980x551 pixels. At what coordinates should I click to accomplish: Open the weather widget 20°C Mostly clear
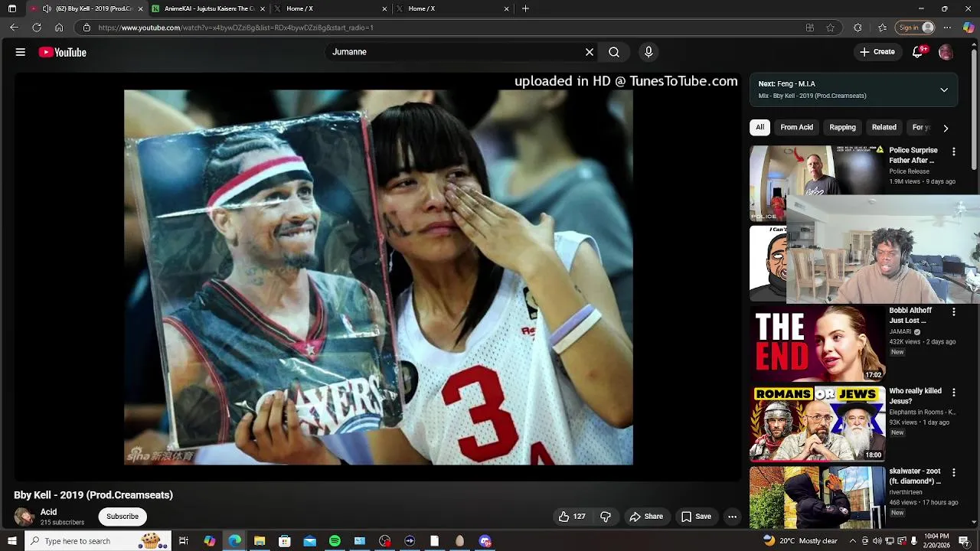799,541
